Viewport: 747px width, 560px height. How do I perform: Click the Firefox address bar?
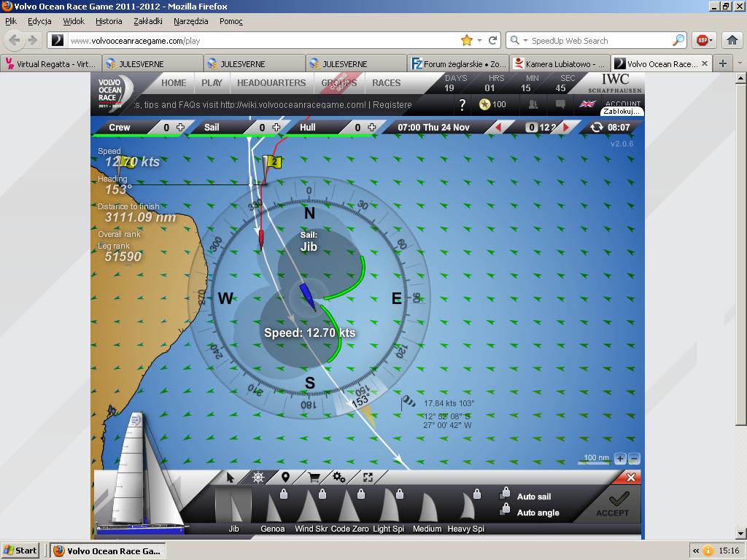[263, 41]
